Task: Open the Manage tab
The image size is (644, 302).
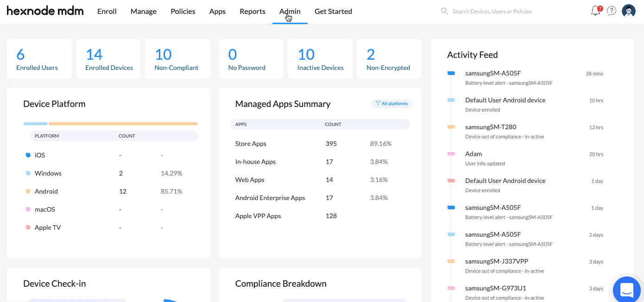Action: [x=144, y=12]
